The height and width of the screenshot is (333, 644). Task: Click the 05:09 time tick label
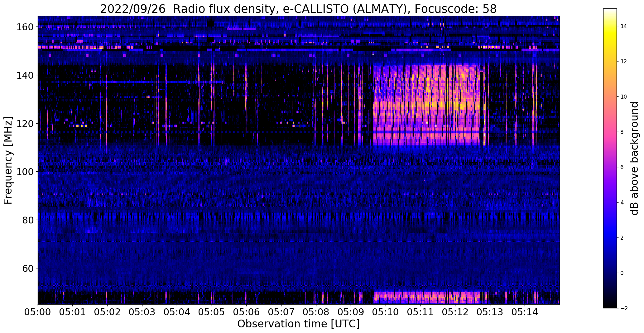click(351, 312)
